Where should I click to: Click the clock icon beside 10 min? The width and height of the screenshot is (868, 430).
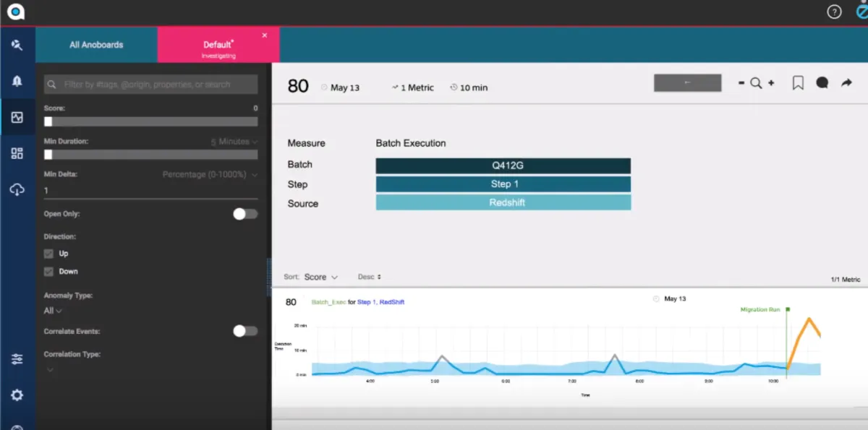454,87
